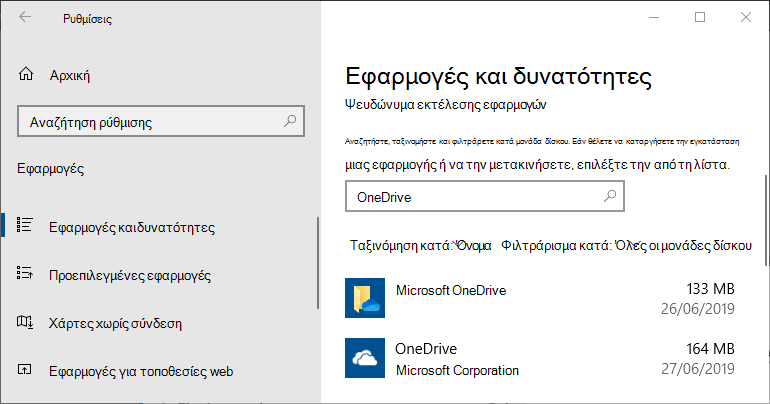Click the Χάρτες χωρίς σύνδεση map icon
Viewport: 770px width, 404px height.
click(25, 322)
